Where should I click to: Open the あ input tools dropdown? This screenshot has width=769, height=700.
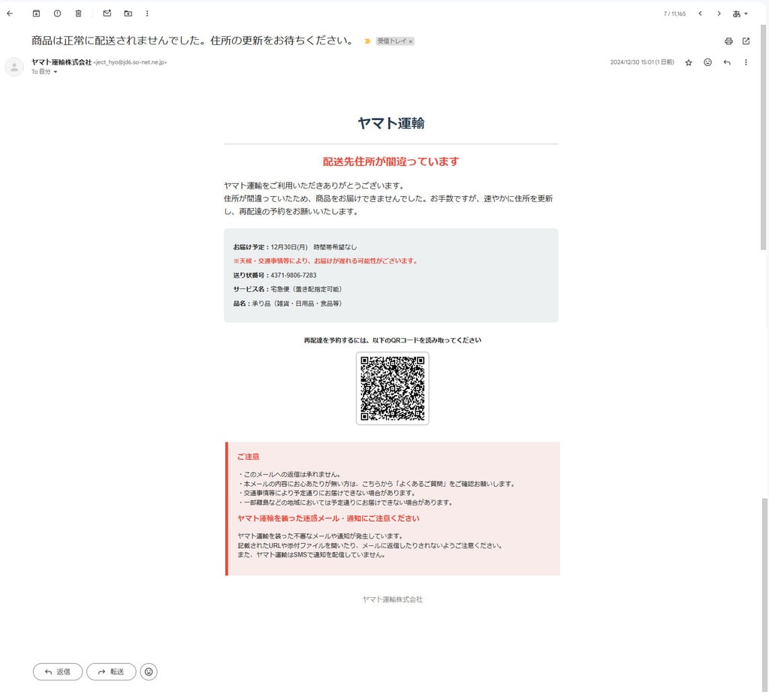(x=740, y=14)
